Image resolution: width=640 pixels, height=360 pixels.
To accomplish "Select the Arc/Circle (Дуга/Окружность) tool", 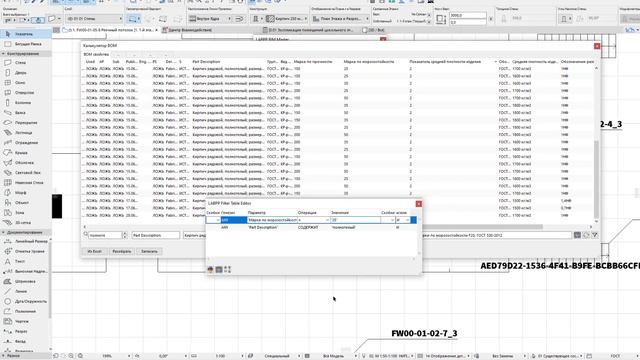I will click(24, 301).
